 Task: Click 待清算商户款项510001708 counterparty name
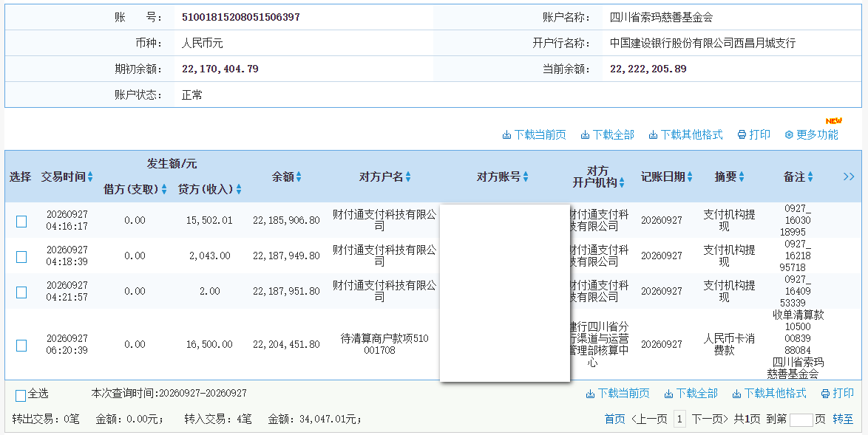coord(384,344)
